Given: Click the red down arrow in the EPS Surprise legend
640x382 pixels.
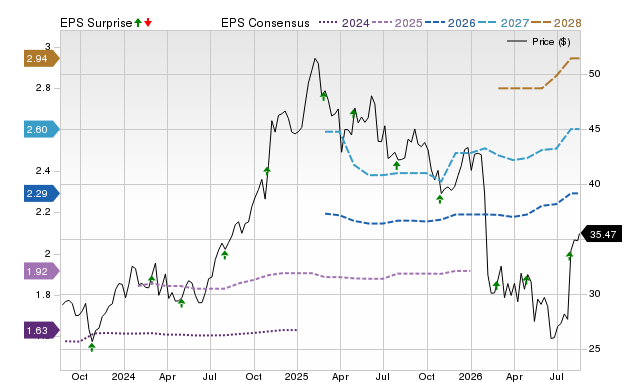Looking at the screenshot, I should tap(148, 22).
